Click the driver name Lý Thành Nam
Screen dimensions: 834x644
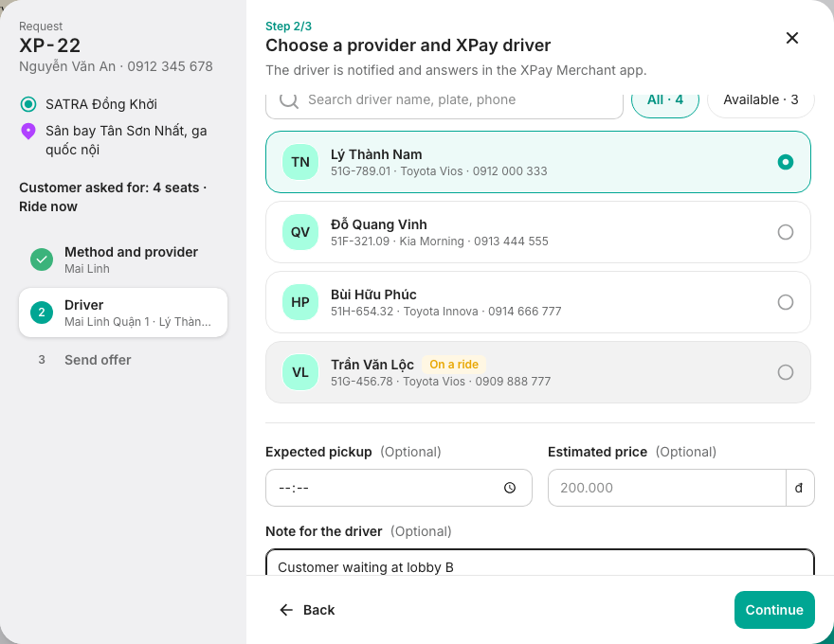(x=376, y=154)
